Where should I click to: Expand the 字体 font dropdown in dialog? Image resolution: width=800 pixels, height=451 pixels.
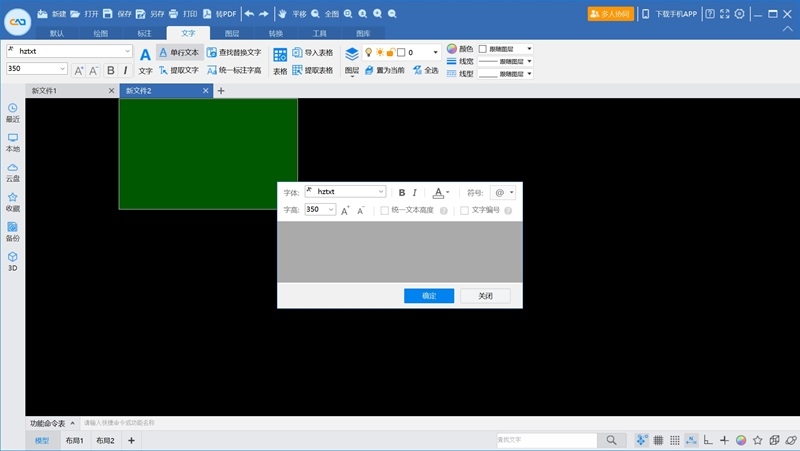380,192
